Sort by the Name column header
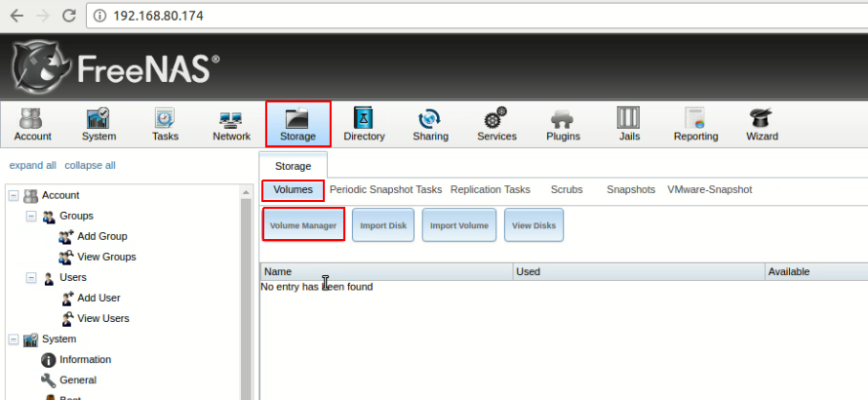The image size is (868, 400). tap(386, 271)
